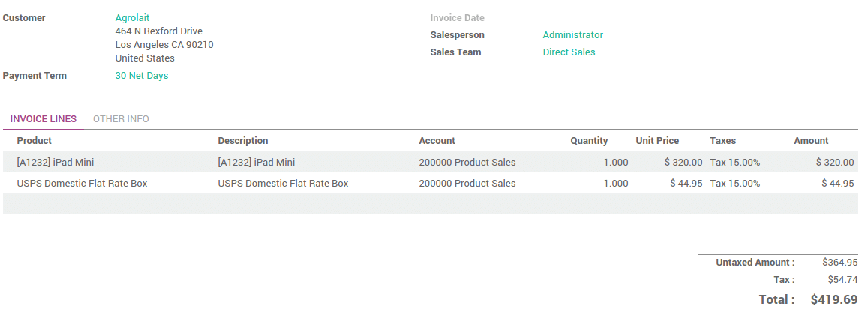Sort by the Amount column header
Viewport: 868px width, 312px height.
811,141
